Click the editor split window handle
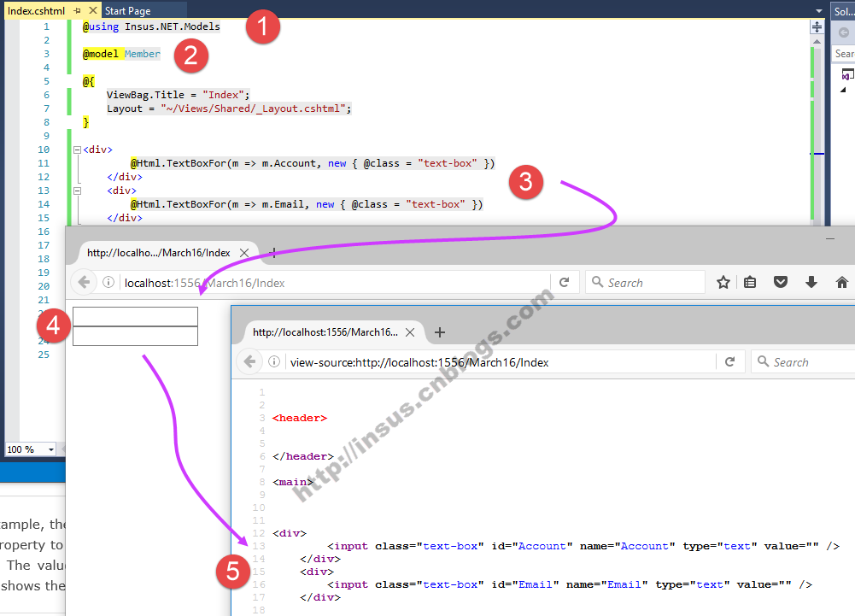This screenshot has height=616, width=855. click(817, 26)
